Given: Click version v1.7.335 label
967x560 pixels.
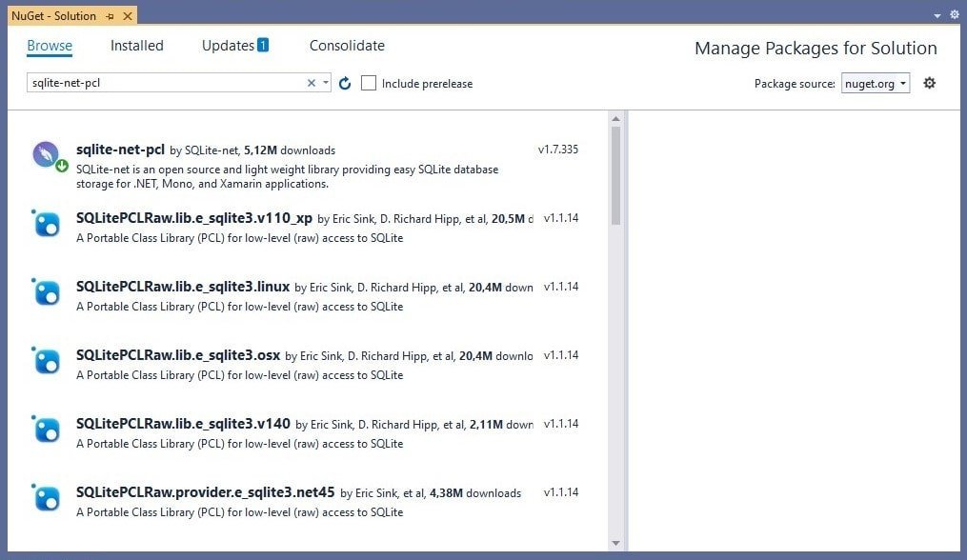Looking at the screenshot, I should click(x=558, y=150).
